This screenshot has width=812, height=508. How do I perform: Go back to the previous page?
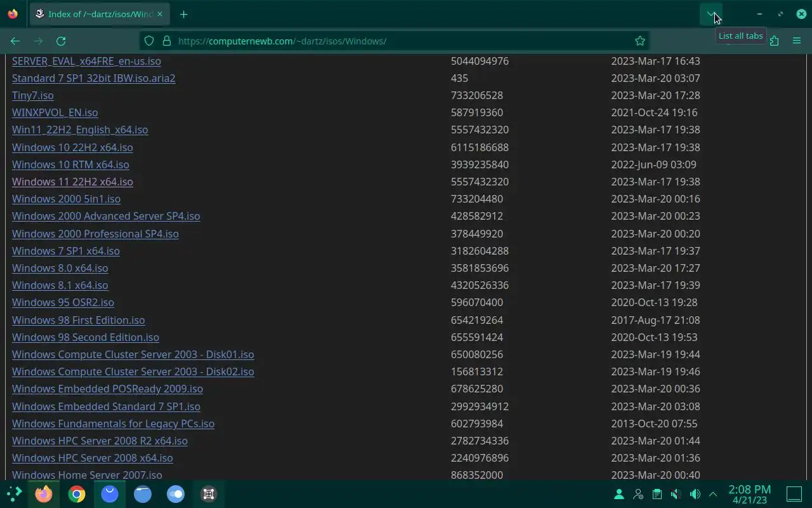click(15, 41)
